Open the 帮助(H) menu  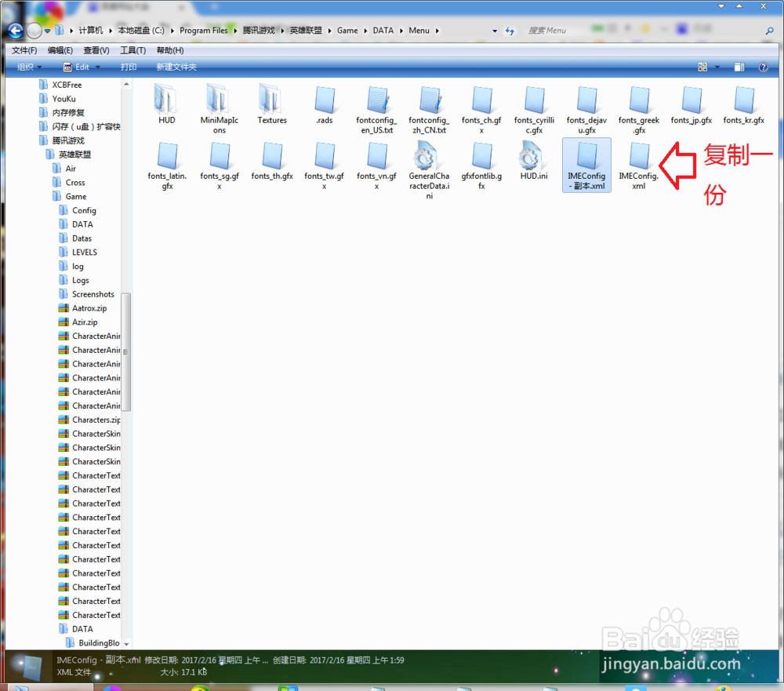[x=169, y=50]
